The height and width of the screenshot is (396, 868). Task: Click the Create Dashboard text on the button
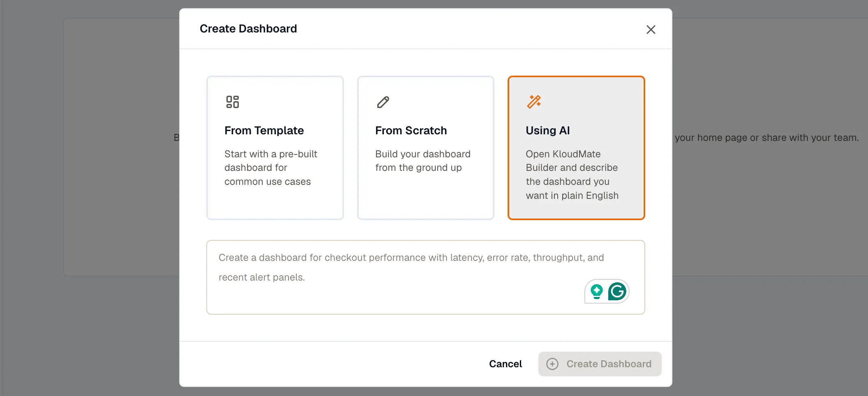609,364
